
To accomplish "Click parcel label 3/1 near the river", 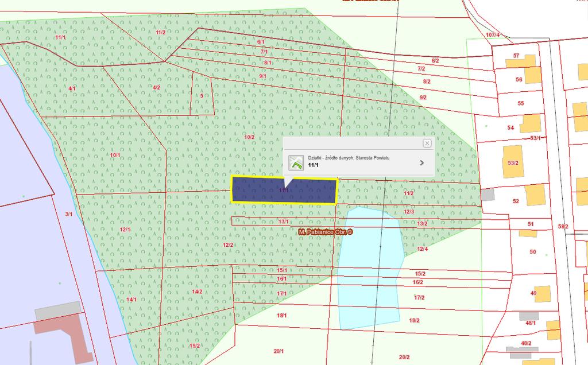I will 69,214.
